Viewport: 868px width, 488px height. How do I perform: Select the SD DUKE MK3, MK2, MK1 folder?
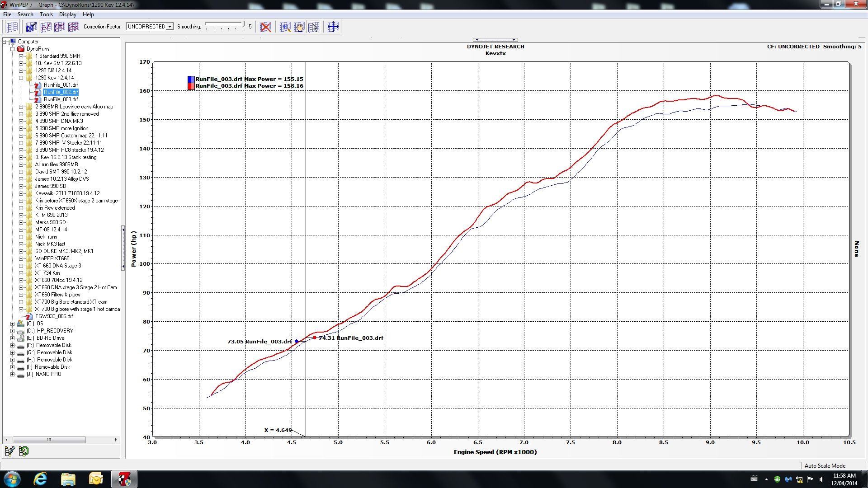point(64,251)
